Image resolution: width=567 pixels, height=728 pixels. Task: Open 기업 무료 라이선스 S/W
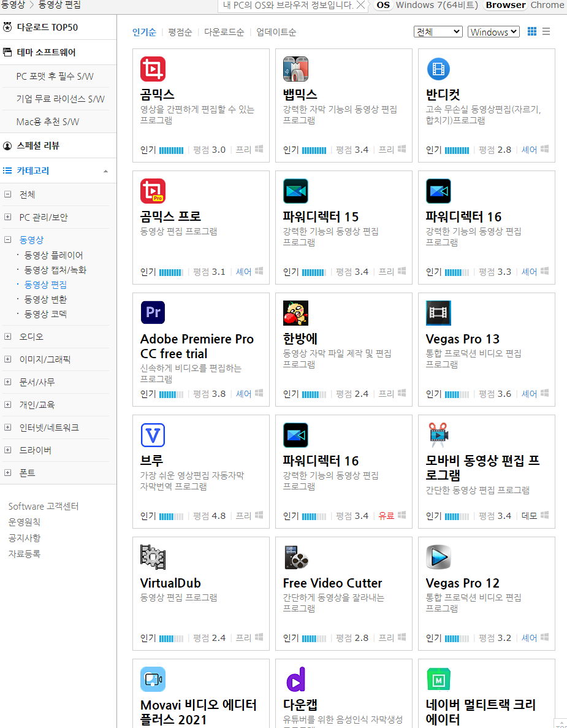click(60, 99)
